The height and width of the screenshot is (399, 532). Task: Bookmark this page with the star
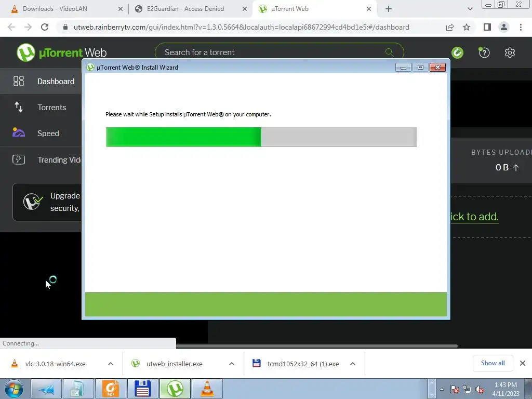click(467, 27)
